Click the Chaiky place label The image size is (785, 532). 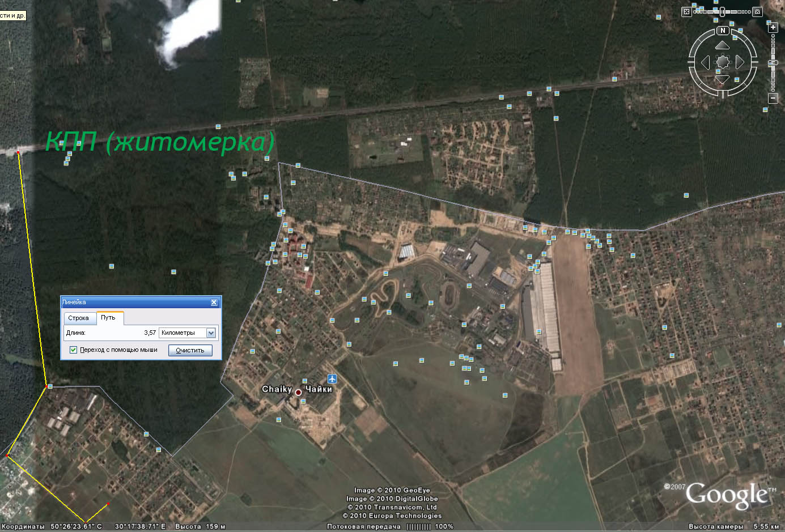coord(277,389)
